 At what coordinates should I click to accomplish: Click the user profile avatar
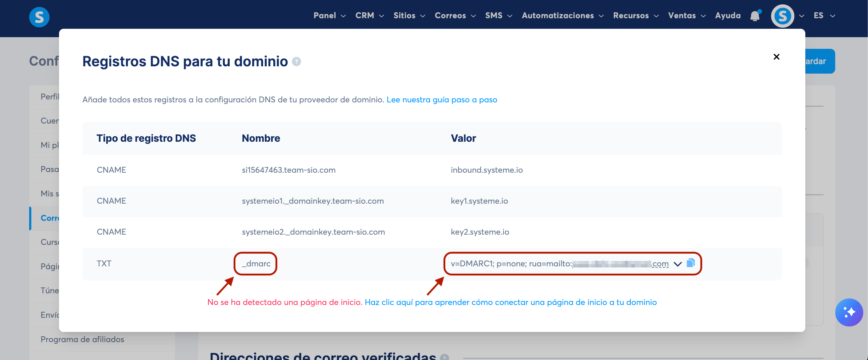coord(782,16)
